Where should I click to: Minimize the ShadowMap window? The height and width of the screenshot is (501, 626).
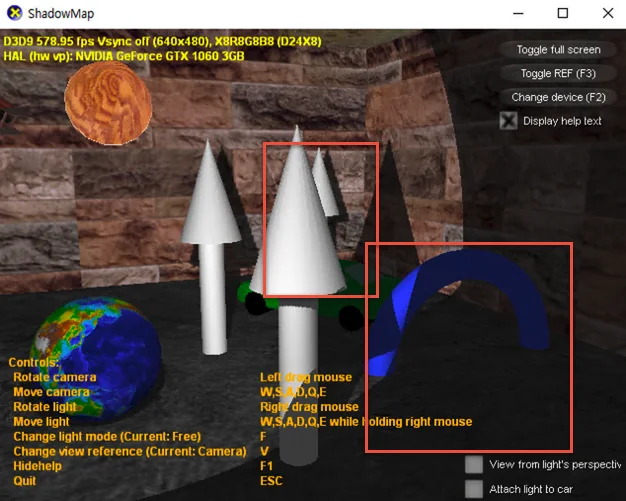pyautogui.click(x=516, y=13)
